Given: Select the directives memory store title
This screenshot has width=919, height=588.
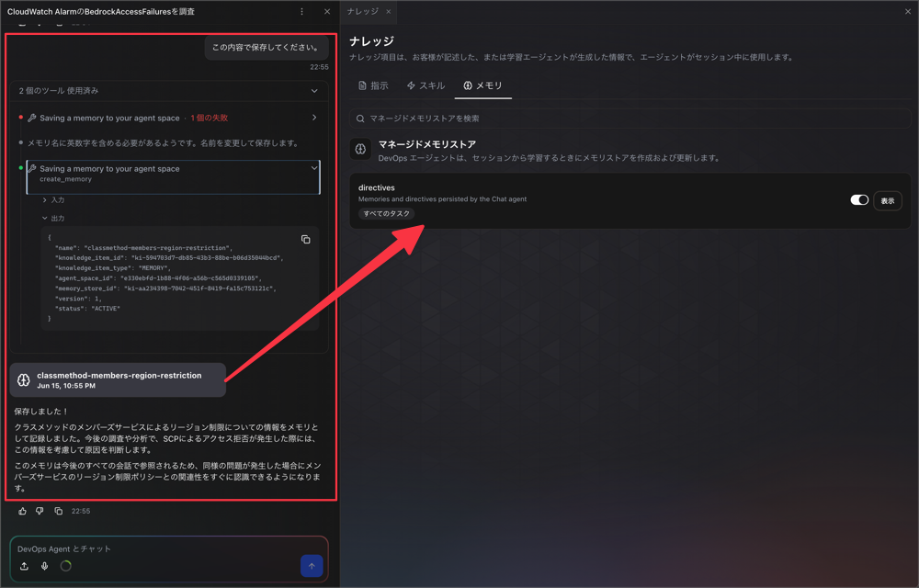Looking at the screenshot, I should click(x=376, y=188).
